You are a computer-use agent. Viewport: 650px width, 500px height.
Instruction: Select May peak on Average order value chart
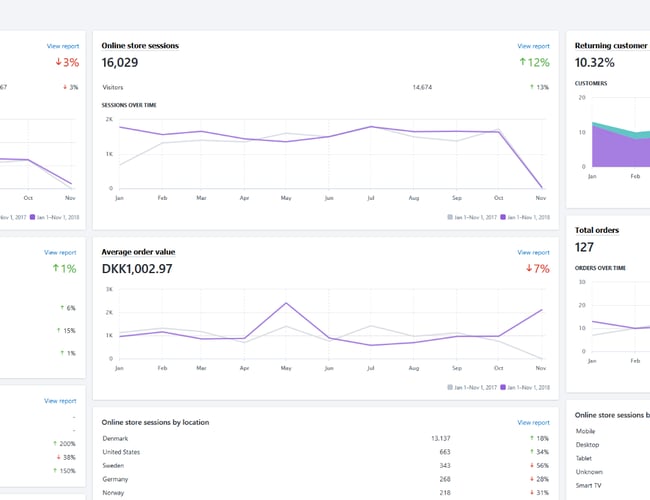coord(286,303)
